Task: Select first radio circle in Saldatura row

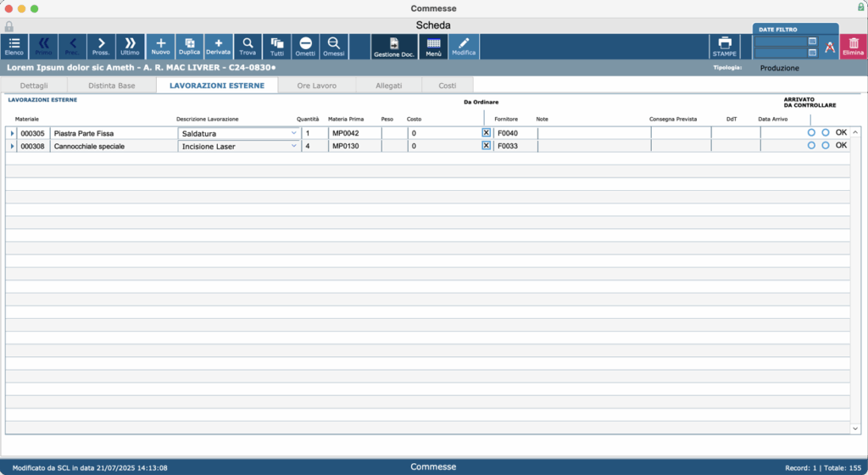Action: 811,133
